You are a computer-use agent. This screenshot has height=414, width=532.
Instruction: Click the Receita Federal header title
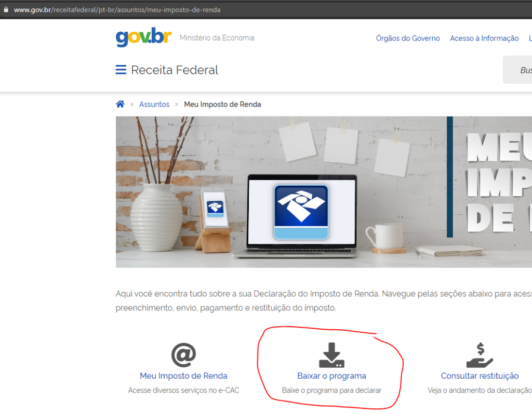[x=175, y=70]
